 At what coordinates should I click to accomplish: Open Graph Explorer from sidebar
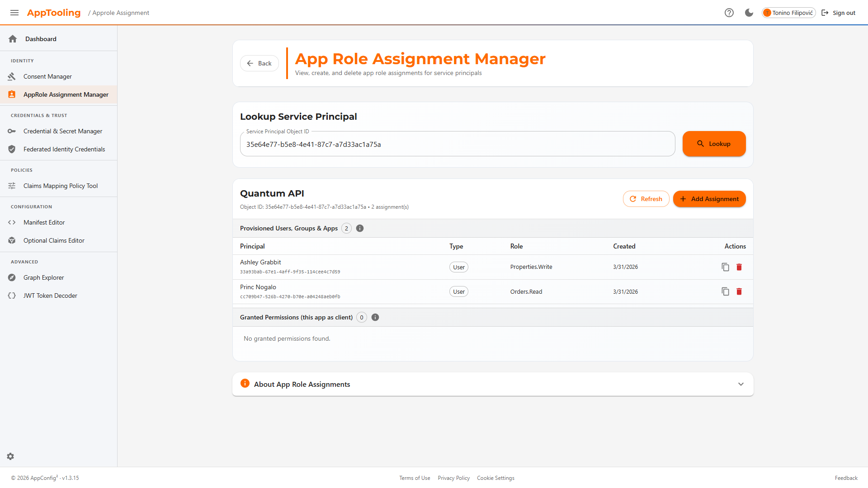[43, 277]
